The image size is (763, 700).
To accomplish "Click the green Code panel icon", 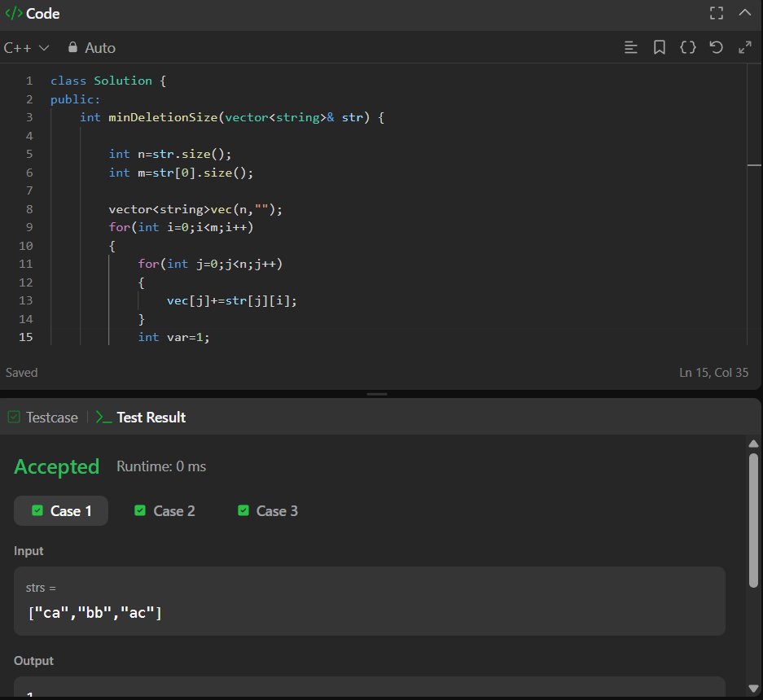I will tap(15, 13).
